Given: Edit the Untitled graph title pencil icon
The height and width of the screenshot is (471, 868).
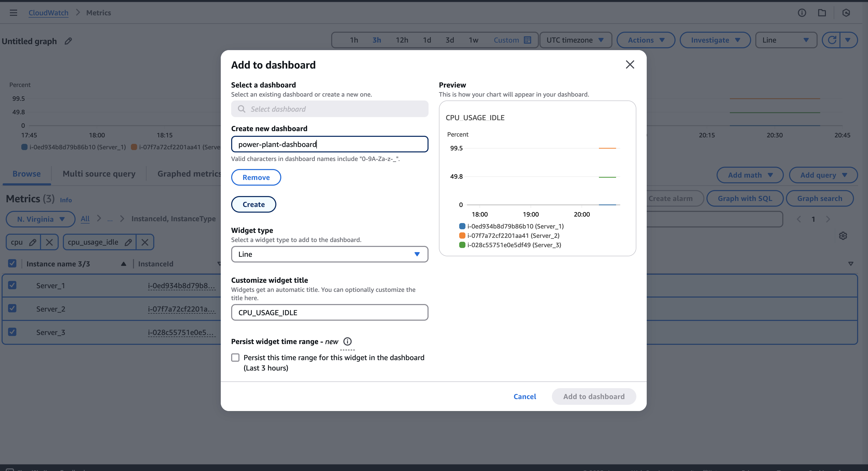Looking at the screenshot, I should pyautogui.click(x=68, y=41).
